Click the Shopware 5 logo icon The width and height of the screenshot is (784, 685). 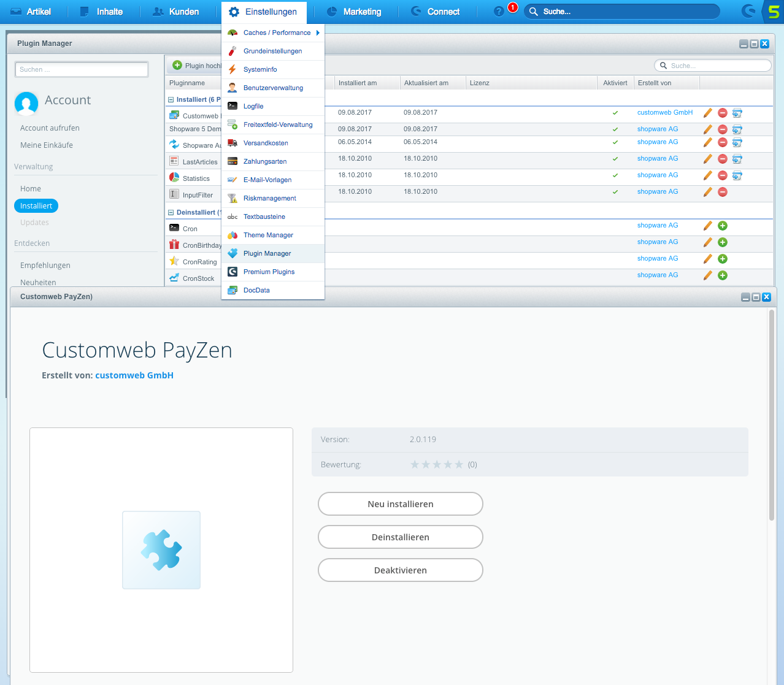pyautogui.click(x=773, y=12)
